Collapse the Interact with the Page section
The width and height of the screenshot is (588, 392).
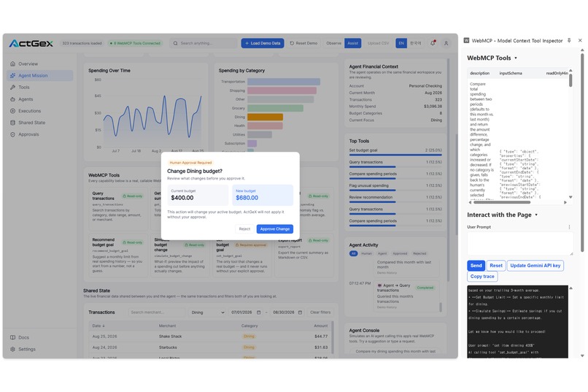(x=536, y=215)
